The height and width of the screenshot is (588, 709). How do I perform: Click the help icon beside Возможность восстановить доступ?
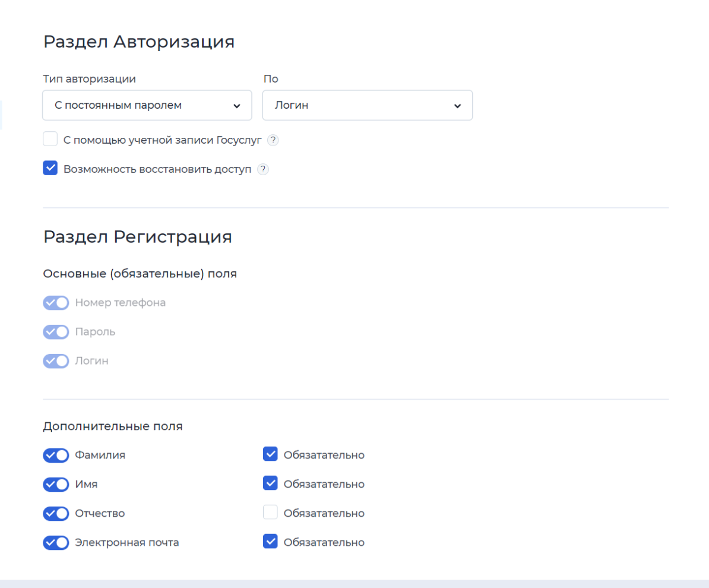click(262, 169)
